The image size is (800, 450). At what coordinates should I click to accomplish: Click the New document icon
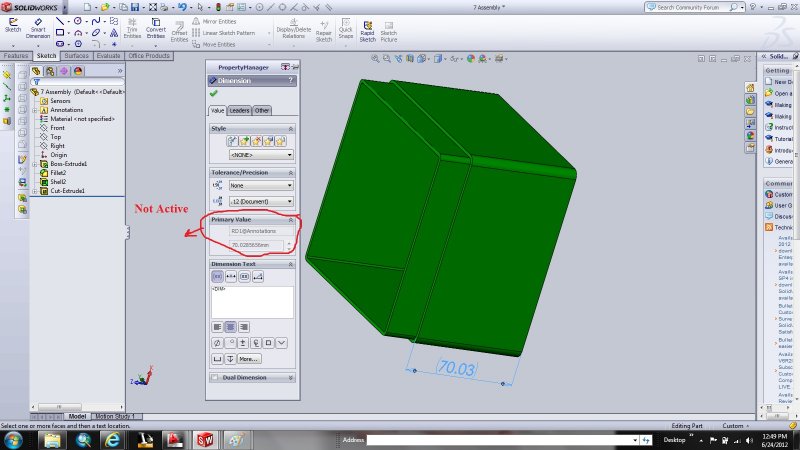[x=87, y=7]
